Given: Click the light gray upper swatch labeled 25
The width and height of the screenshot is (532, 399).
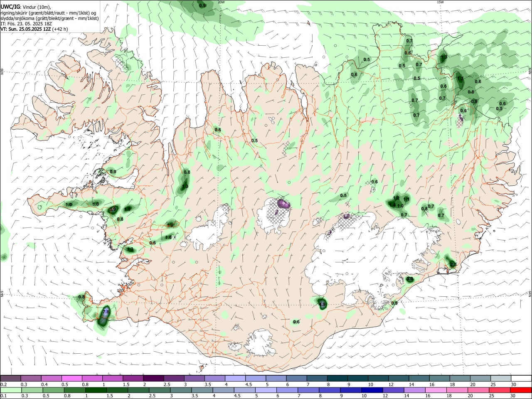Looking at the screenshot, I should click(x=500, y=378).
